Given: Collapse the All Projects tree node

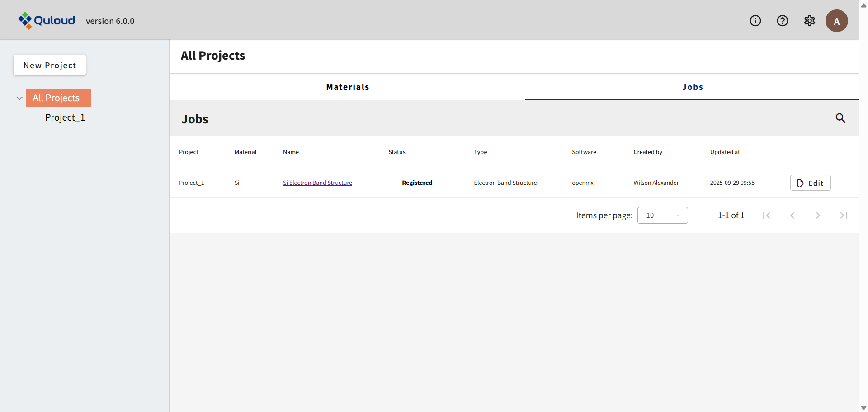Looking at the screenshot, I should point(19,98).
